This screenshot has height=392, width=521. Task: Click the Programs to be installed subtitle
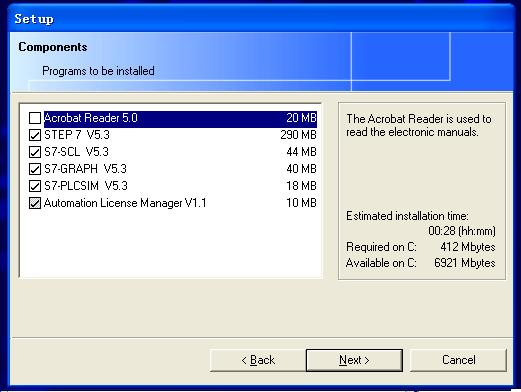coord(98,71)
